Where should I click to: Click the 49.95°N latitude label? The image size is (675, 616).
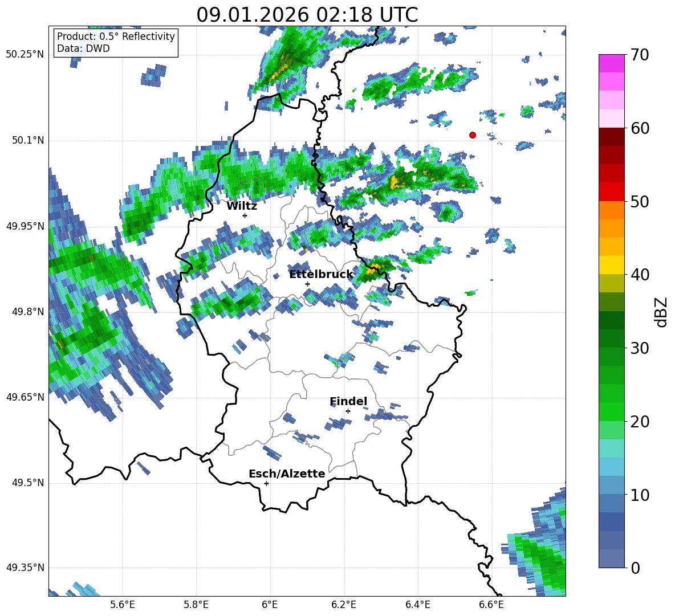point(25,226)
